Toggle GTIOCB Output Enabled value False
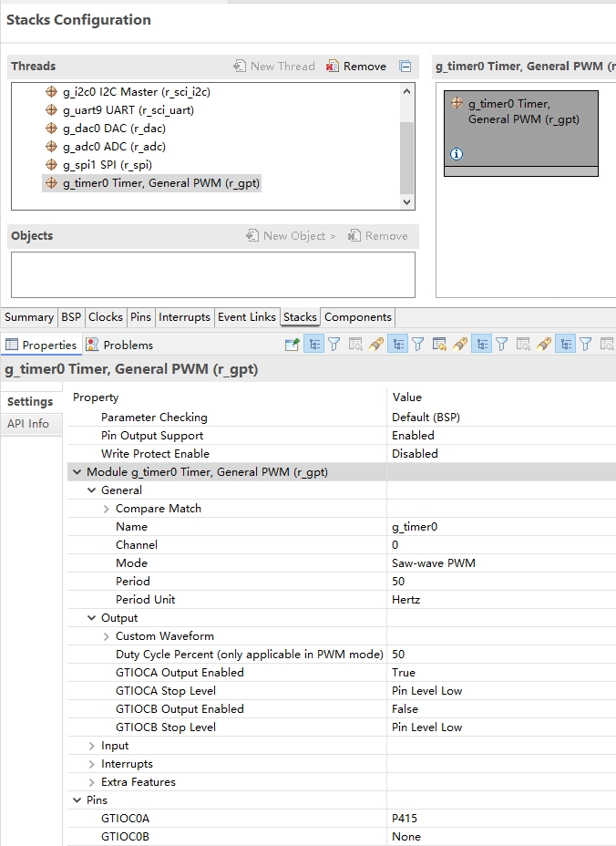The image size is (616, 846). tap(405, 709)
